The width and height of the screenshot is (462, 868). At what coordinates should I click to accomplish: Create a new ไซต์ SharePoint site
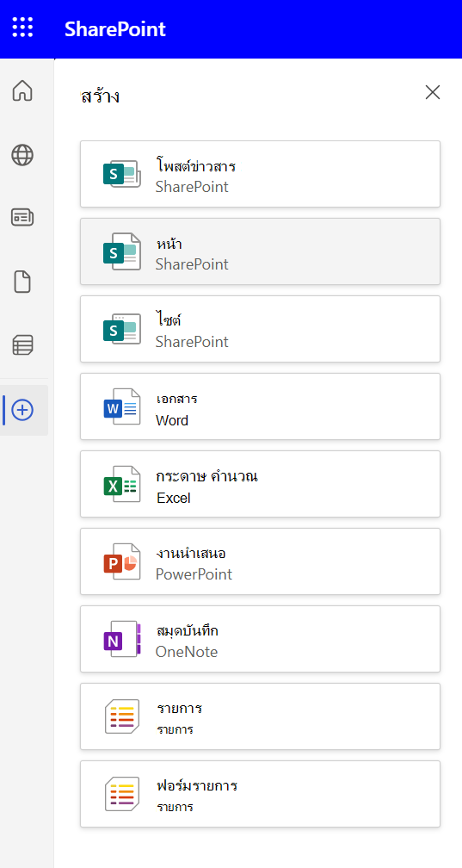[x=260, y=329]
